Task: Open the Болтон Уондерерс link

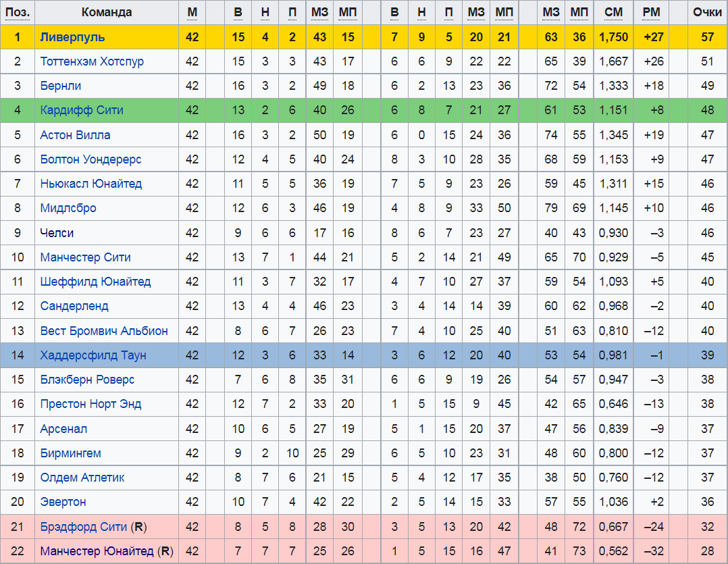Action: click(x=90, y=159)
